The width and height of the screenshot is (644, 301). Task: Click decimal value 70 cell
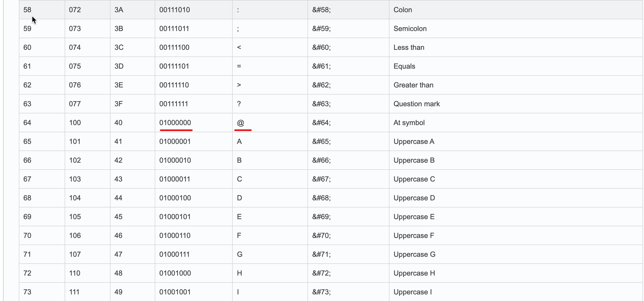click(27, 236)
